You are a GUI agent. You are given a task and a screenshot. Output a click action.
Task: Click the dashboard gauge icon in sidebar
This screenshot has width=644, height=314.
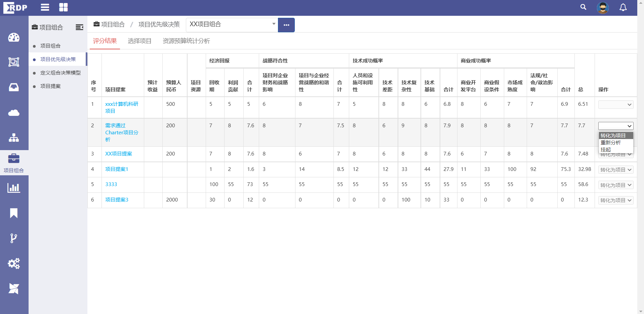(x=14, y=37)
